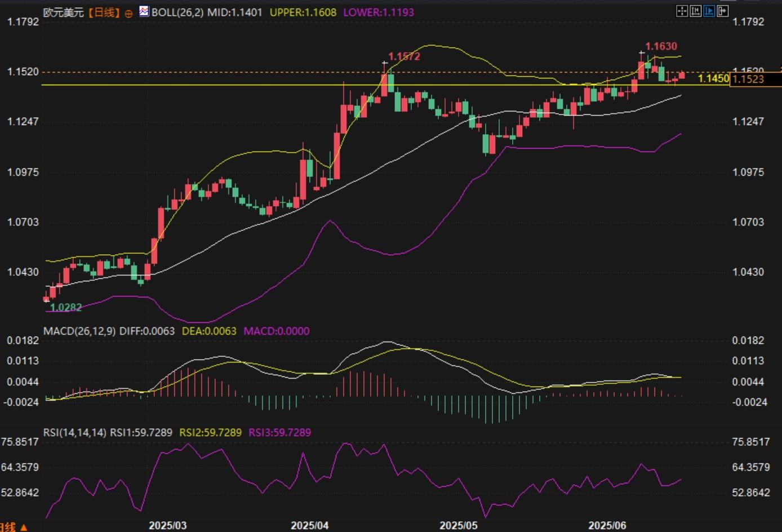Click the blue play-forward axis icon
This screenshot has height=532, width=782.
click(x=709, y=11)
